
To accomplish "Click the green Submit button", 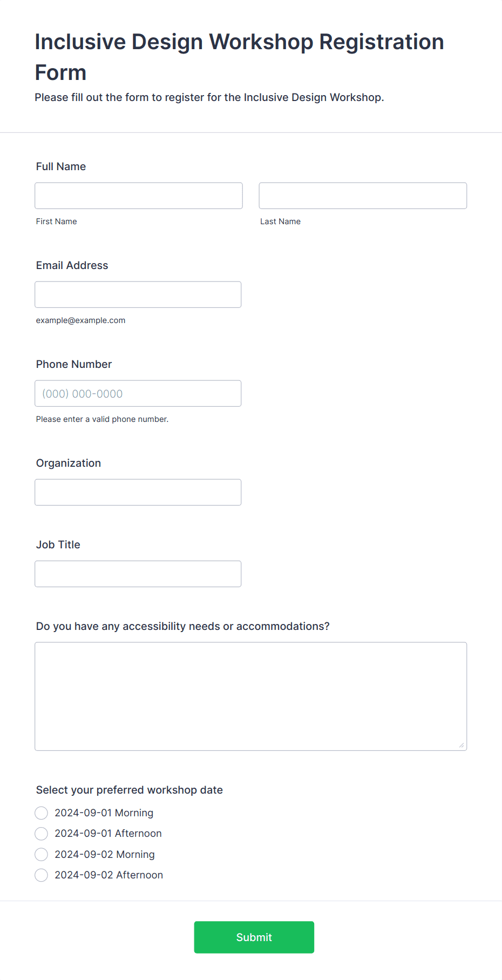I will point(254,937).
